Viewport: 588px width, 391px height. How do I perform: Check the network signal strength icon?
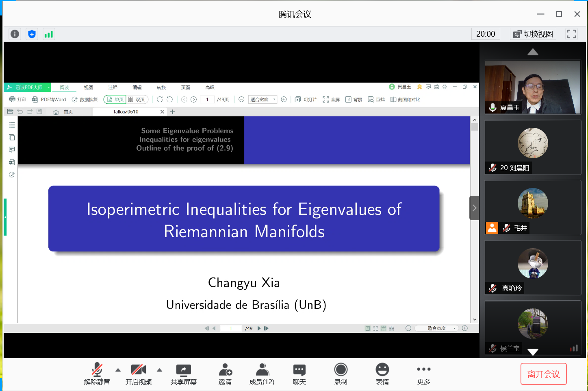pos(49,34)
